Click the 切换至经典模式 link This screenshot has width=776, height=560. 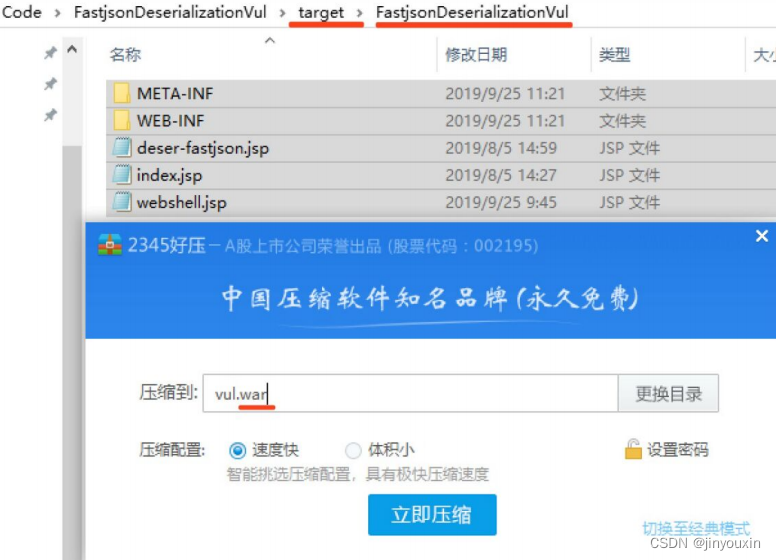click(696, 528)
